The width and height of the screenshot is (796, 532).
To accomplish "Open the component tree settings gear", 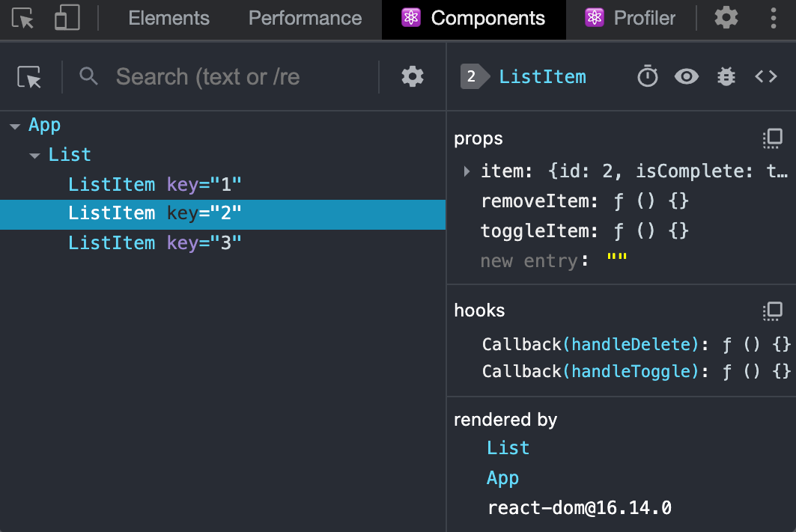I will coord(412,76).
